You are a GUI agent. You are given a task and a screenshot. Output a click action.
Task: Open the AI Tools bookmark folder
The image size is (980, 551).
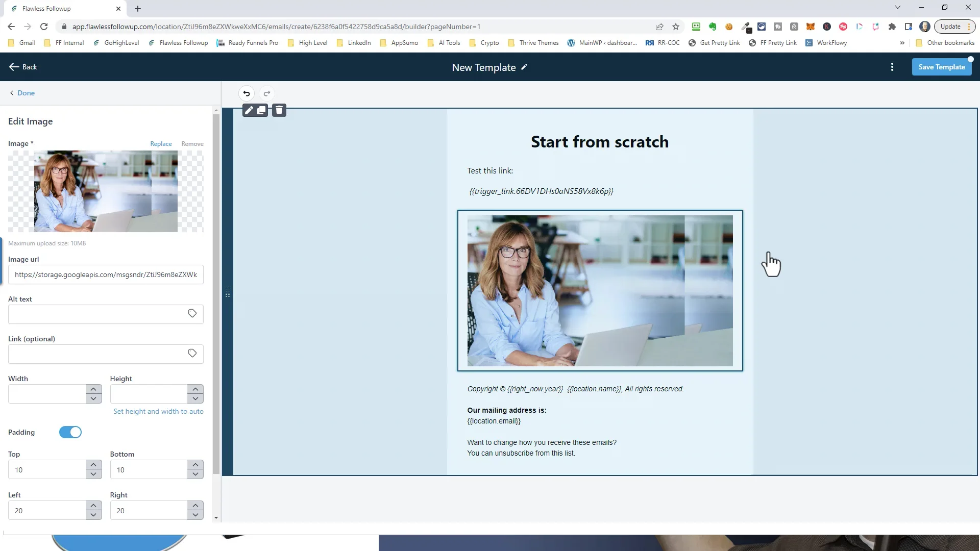(444, 43)
